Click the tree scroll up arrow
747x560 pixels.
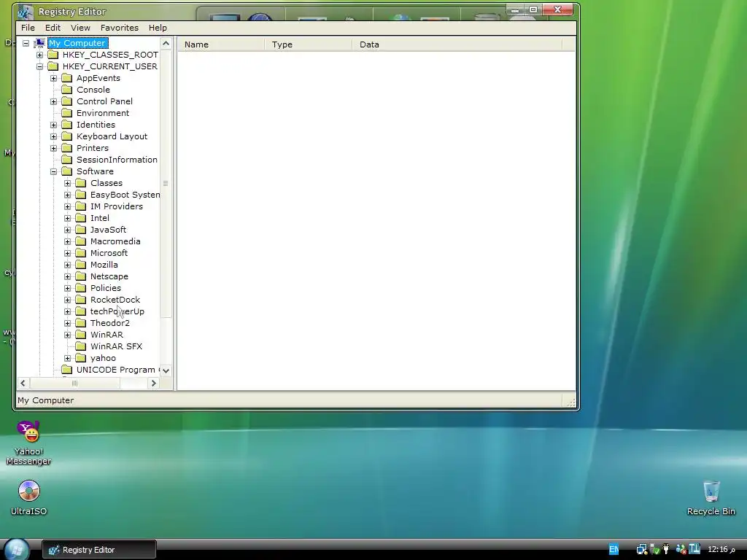[166, 44]
